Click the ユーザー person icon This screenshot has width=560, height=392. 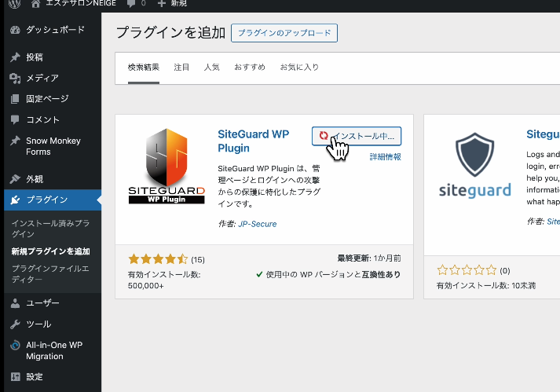click(15, 303)
